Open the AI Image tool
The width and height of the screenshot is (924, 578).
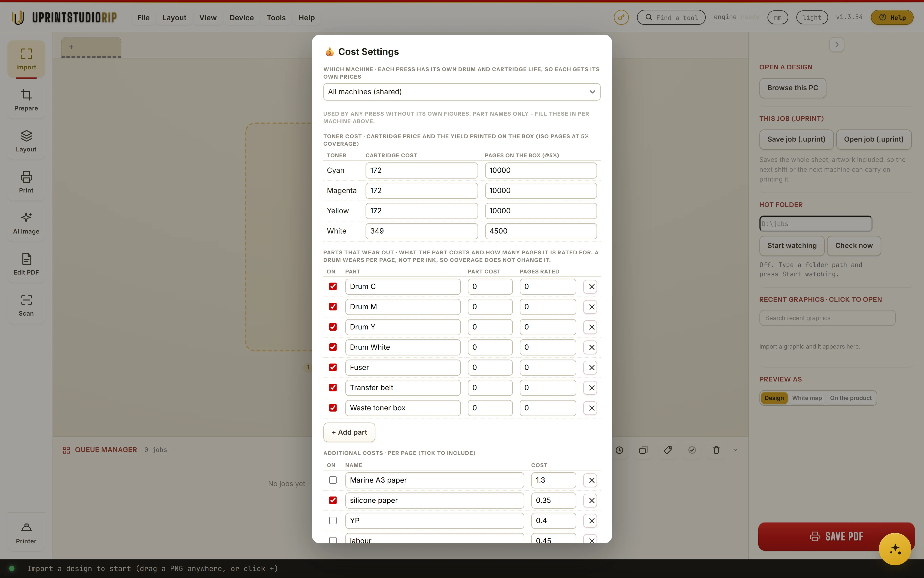click(x=26, y=223)
